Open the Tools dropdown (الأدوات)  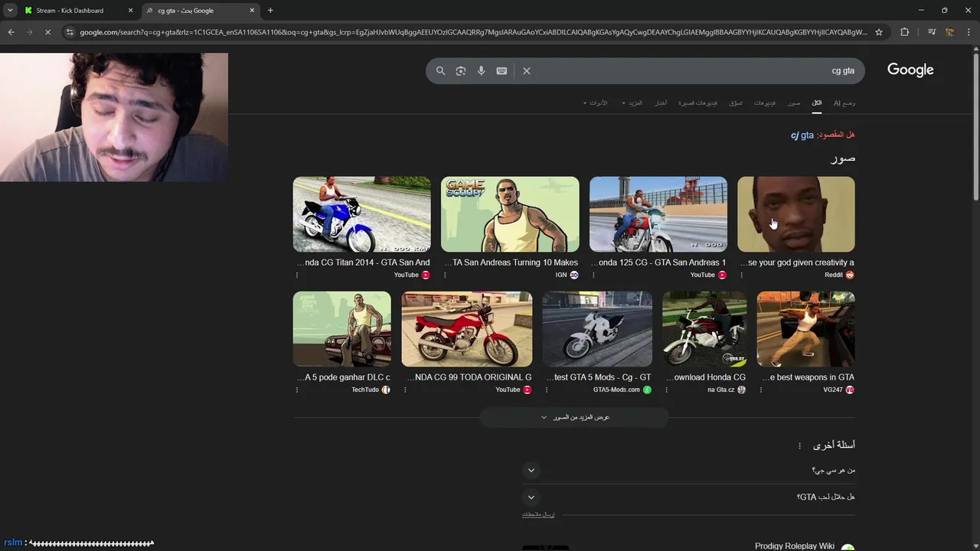(595, 103)
